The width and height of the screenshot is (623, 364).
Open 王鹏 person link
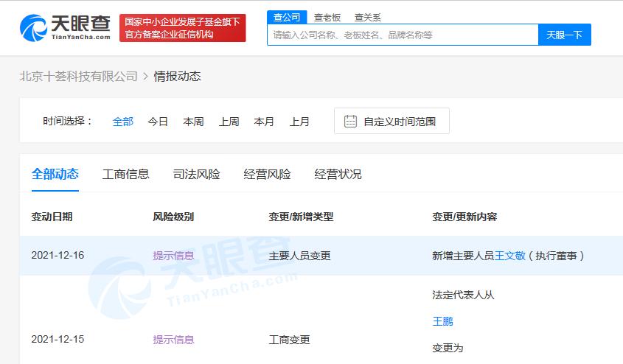click(442, 321)
